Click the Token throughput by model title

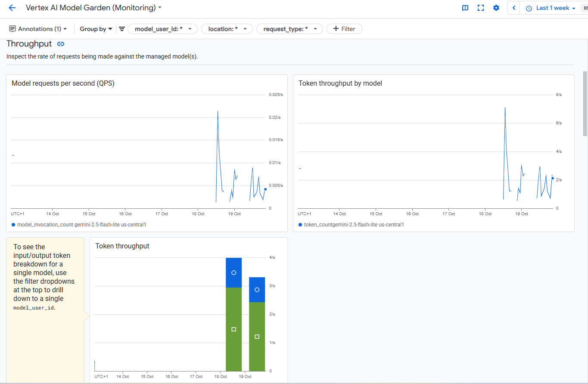point(340,84)
